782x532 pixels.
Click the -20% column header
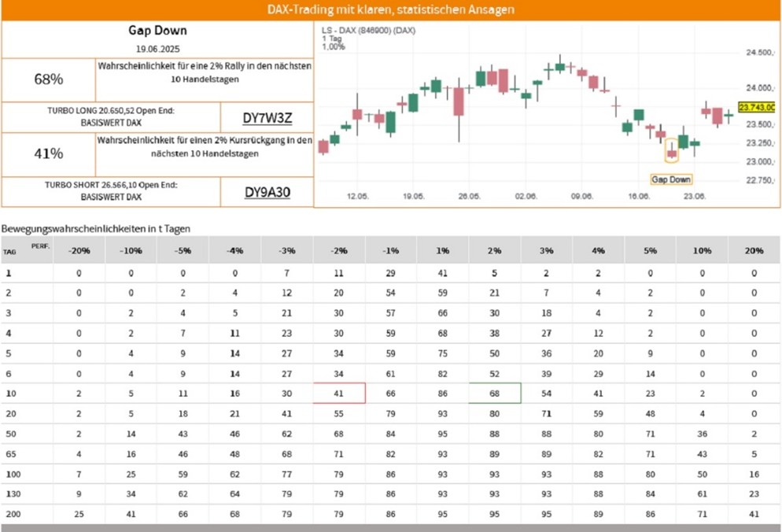[79, 250]
